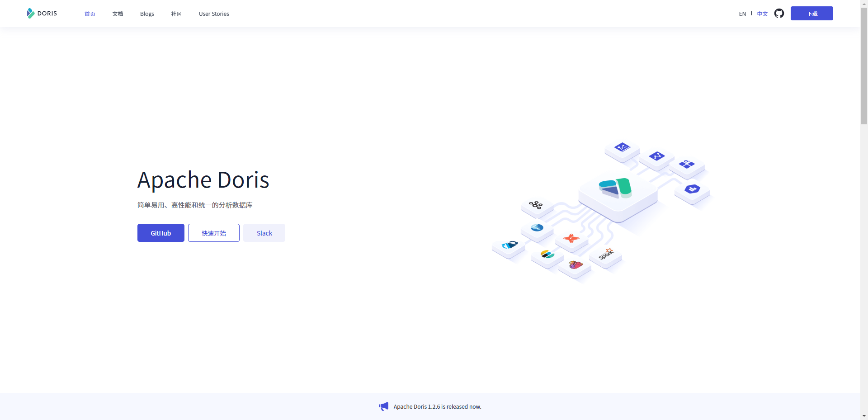Click the 快速开始 quick start button
The image size is (868, 420).
(x=214, y=233)
